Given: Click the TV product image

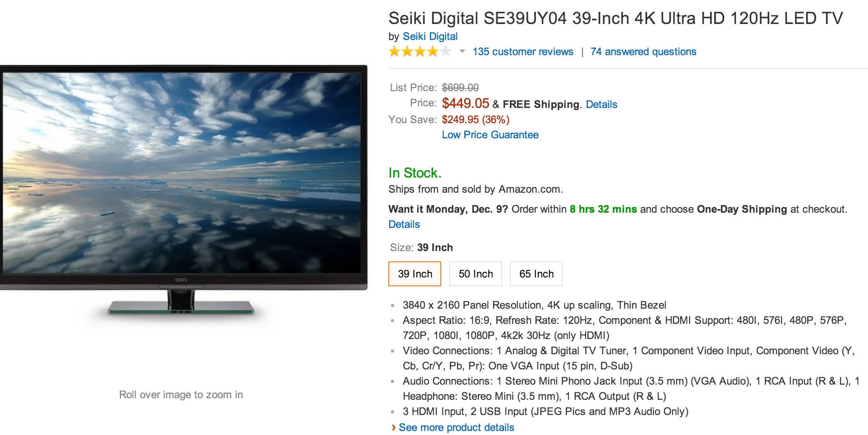Looking at the screenshot, I should 182,172.
